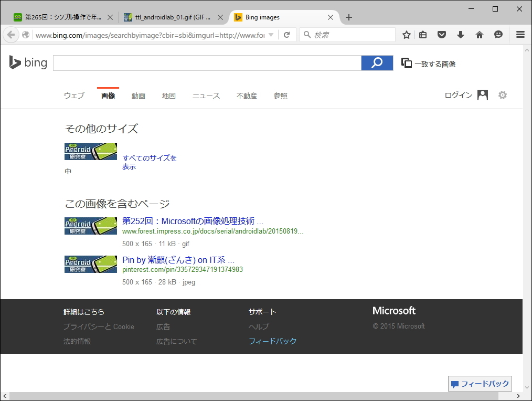Screen dimensions: 532x401
Task: Open the address bar history dropdown arrow
Action: 272,35
